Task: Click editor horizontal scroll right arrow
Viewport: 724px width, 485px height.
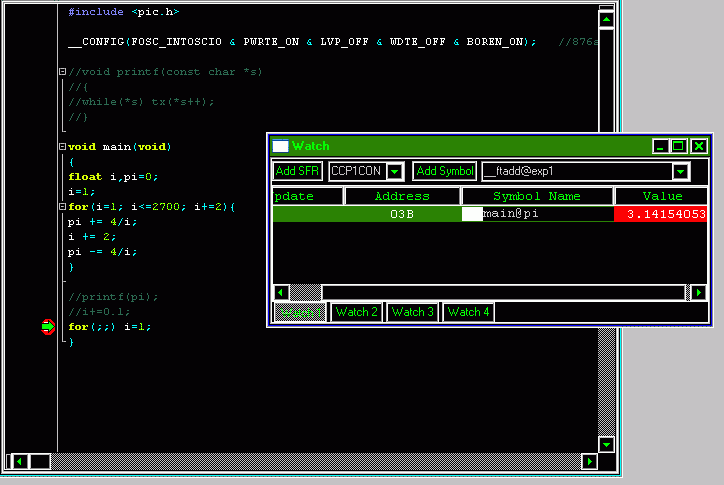Action: click(590, 461)
